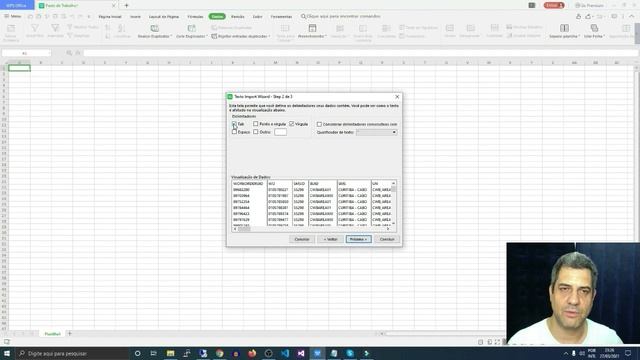Toggle the Ponto e vírgula checkbox
Screen dimensions: 640x360
[x=256, y=124]
